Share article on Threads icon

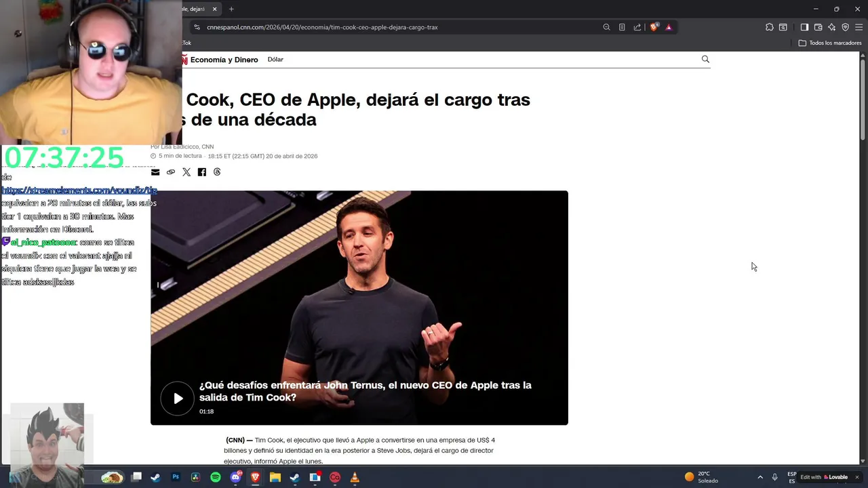click(x=217, y=172)
